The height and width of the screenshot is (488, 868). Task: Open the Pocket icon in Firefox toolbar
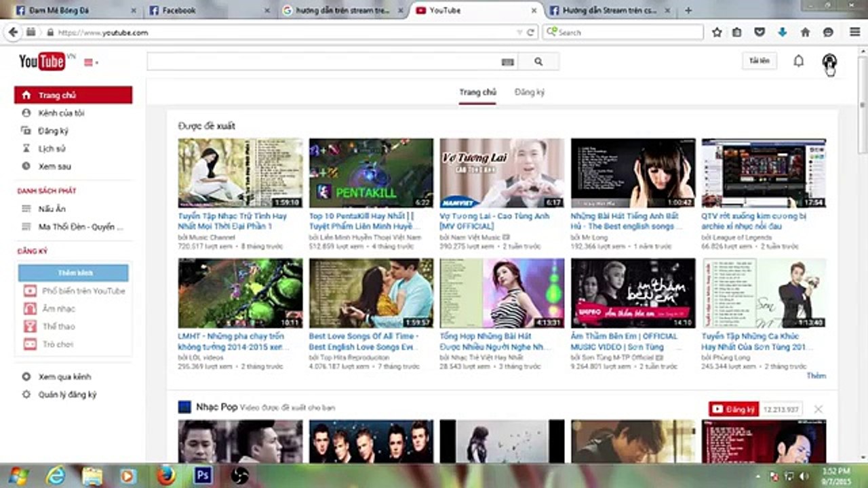(x=759, y=32)
